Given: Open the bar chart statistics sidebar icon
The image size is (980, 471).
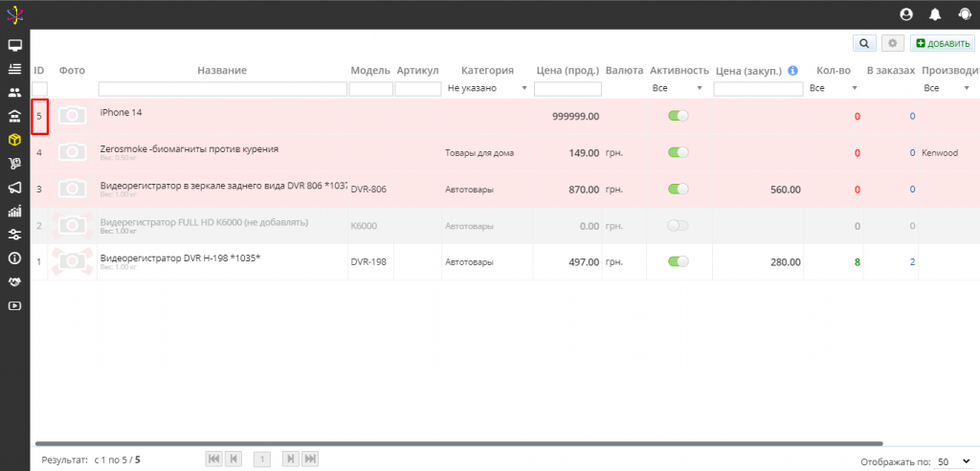Looking at the screenshot, I should click(x=15, y=212).
